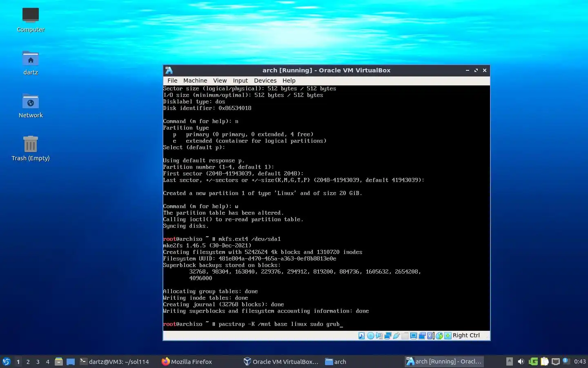Viewport: 588px width, 368px height.
Task: Click the network adapter status icon
Action: (388, 336)
